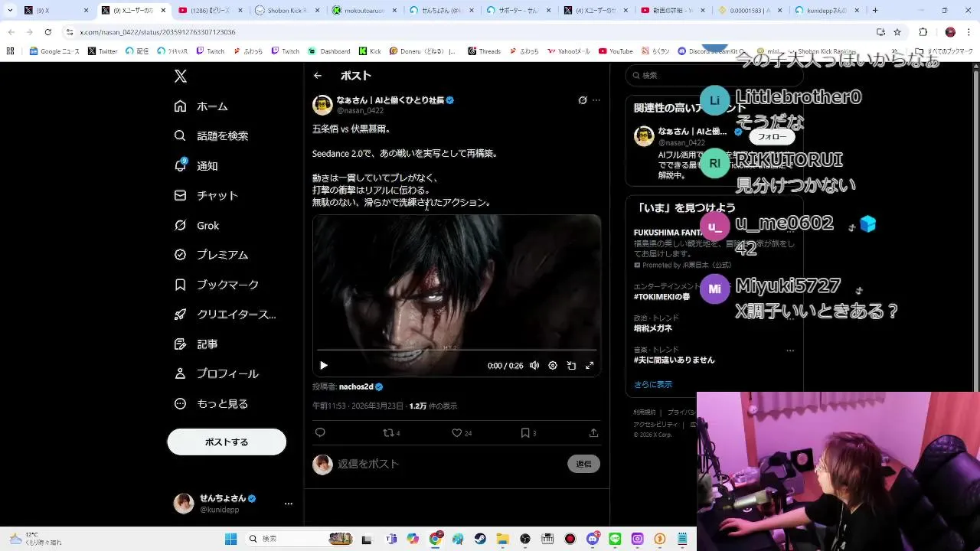
Task: Open the apps grid in bookmarks bar
Action: coord(10,51)
